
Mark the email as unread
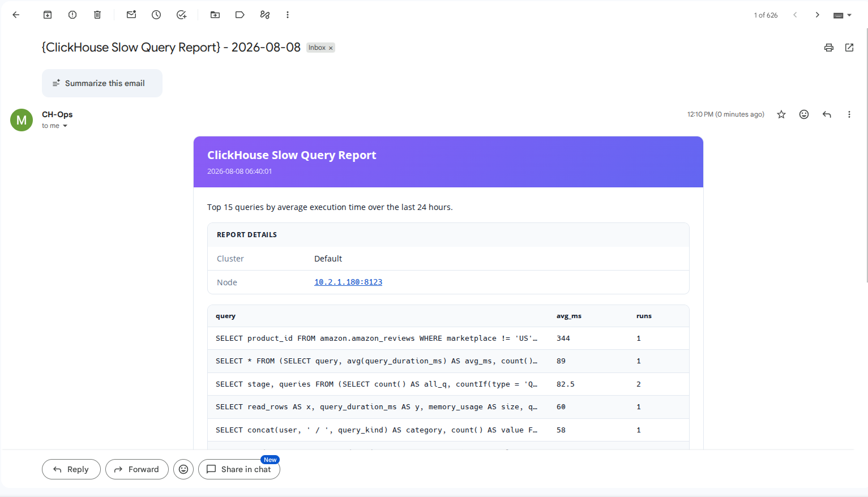coord(131,15)
